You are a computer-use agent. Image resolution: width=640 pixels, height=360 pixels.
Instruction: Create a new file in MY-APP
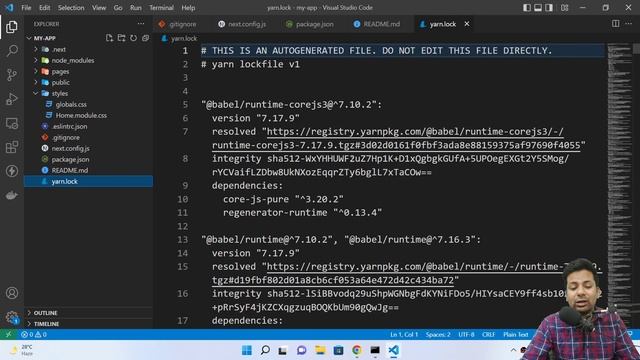109,38
